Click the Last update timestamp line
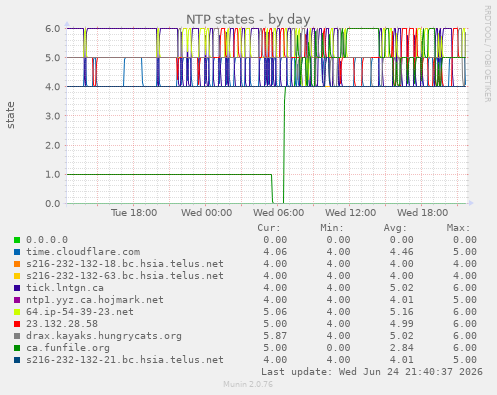The height and width of the screenshot is (395, 497). (372, 372)
